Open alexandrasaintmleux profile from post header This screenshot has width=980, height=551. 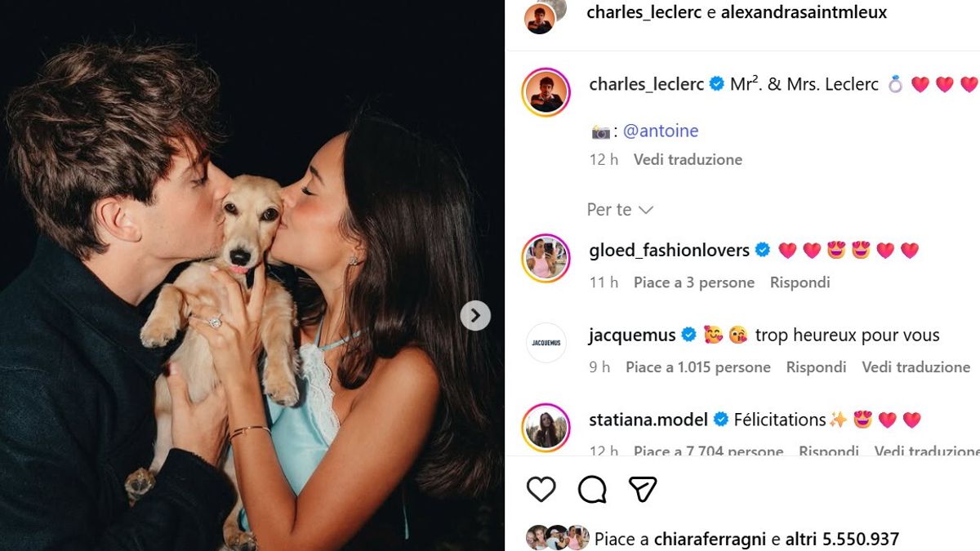[x=804, y=12]
